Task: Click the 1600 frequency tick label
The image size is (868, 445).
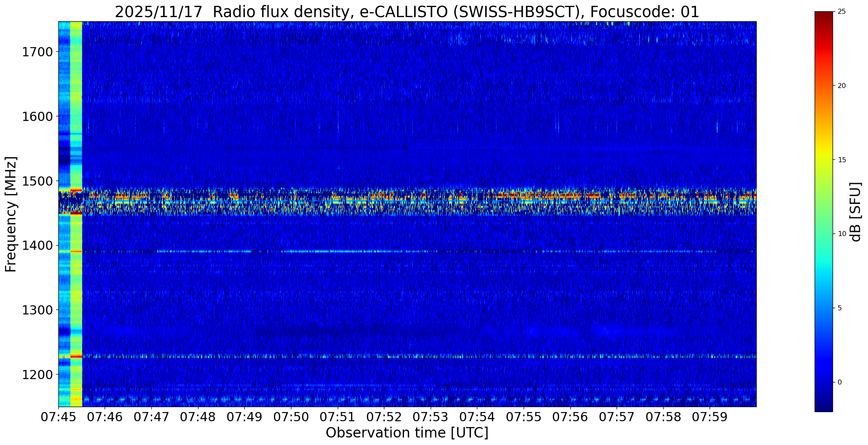Action: coord(37,116)
